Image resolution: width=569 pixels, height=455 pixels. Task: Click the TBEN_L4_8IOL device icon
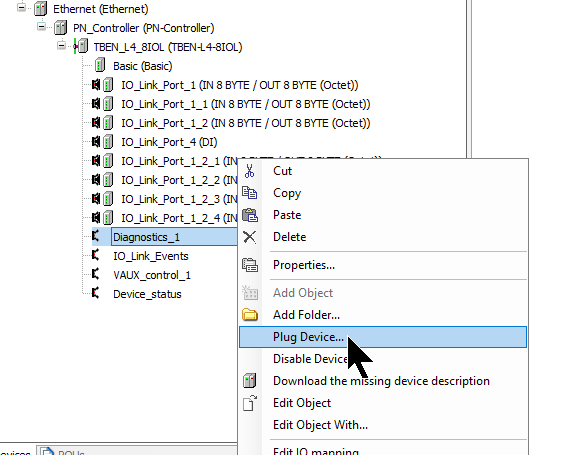[x=81, y=46]
